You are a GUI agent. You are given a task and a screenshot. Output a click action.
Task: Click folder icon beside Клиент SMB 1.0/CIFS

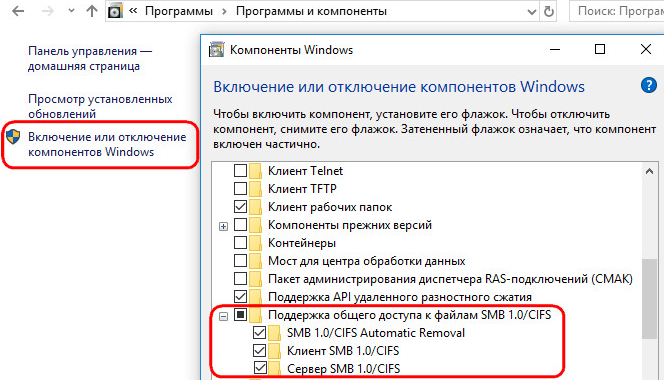pyautogui.click(x=274, y=351)
